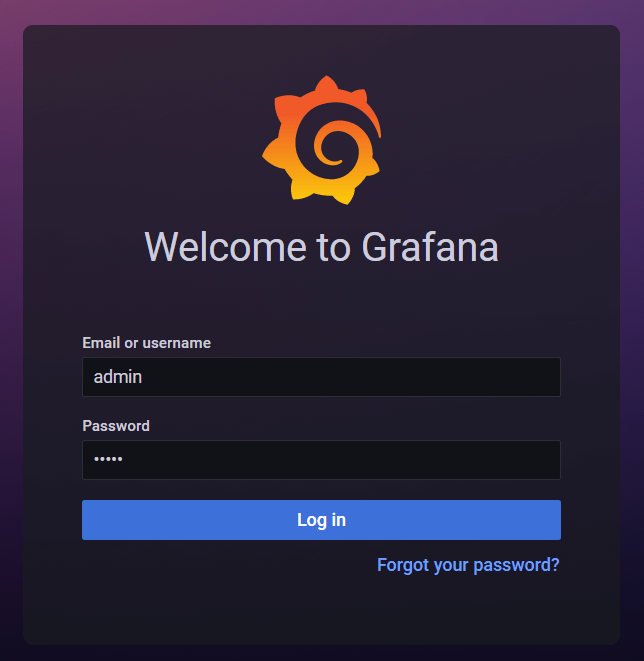644x661 pixels.
Task: Click the spiral center of the Grafana logo
Action: [333, 148]
